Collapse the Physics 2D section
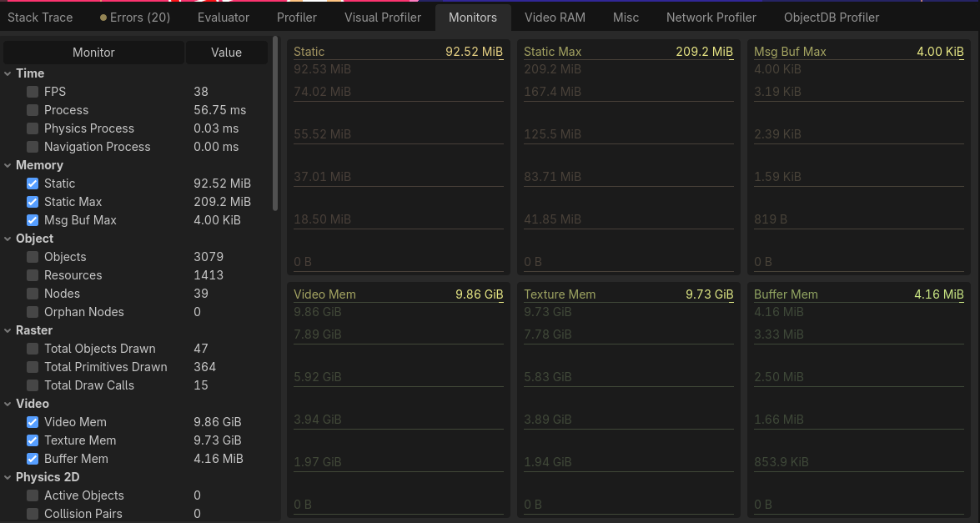 (8, 477)
